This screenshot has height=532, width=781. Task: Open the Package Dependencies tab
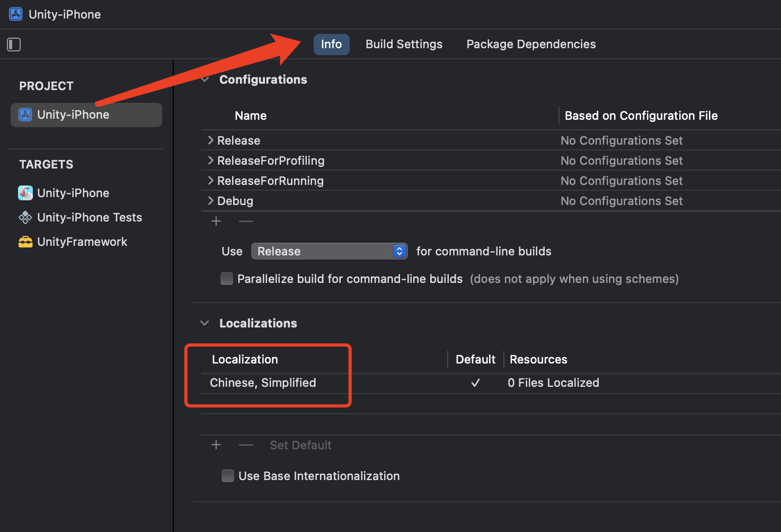[x=531, y=45]
